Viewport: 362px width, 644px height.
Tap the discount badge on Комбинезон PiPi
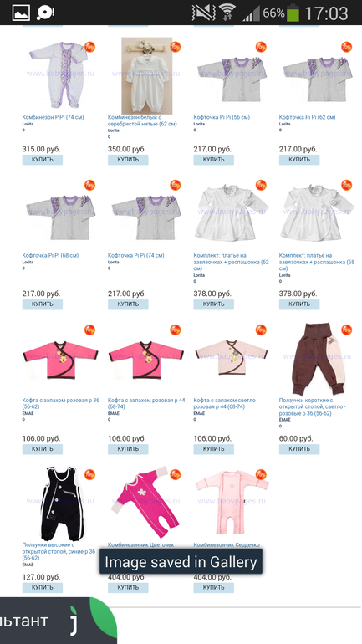pyautogui.click(x=90, y=46)
